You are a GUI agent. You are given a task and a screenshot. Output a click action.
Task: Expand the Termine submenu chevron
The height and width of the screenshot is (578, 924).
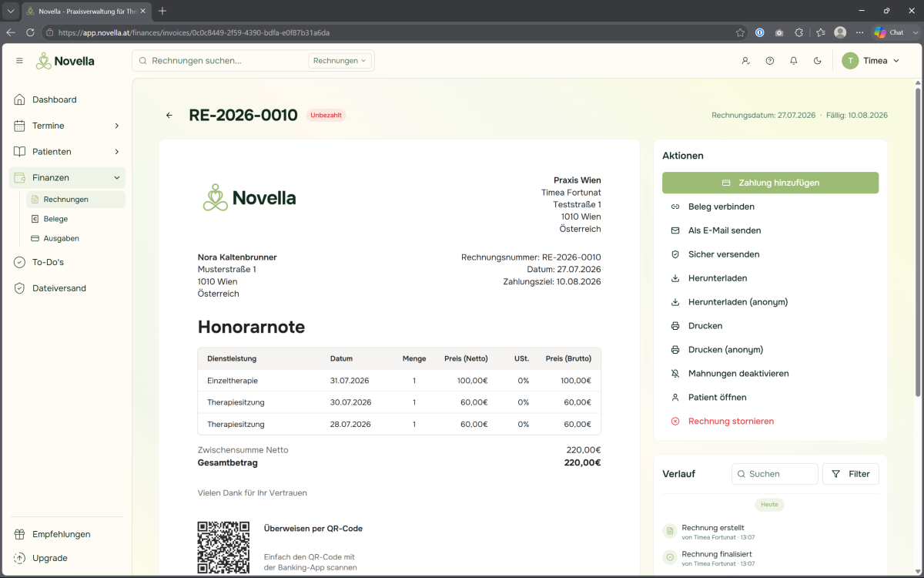[117, 126]
